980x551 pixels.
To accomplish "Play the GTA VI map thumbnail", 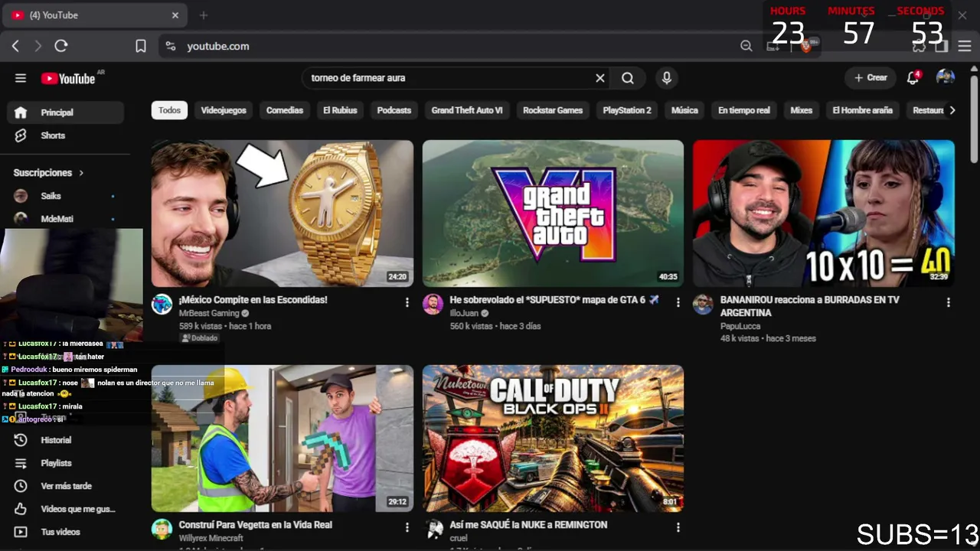I will point(553,214).
